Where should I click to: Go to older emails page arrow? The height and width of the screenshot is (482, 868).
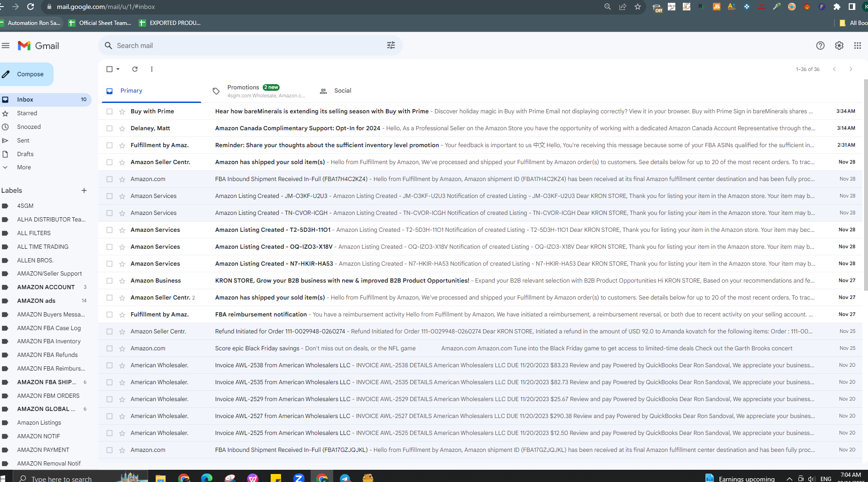click(851, 69)
